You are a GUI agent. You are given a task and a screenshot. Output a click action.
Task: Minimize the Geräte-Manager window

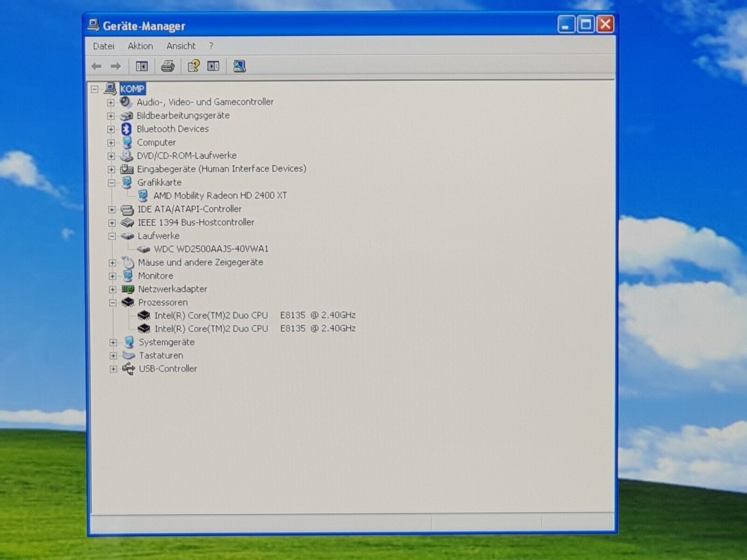[566, 24]
